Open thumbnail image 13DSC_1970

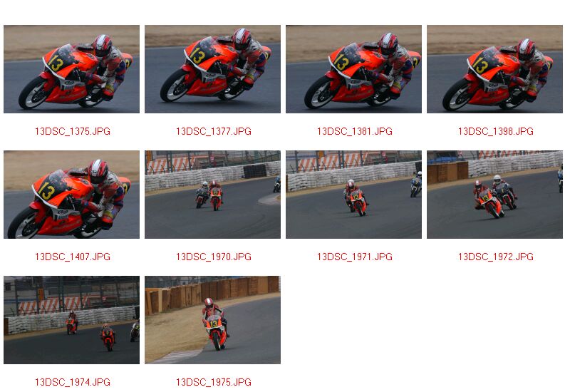(x=212, y=195)
